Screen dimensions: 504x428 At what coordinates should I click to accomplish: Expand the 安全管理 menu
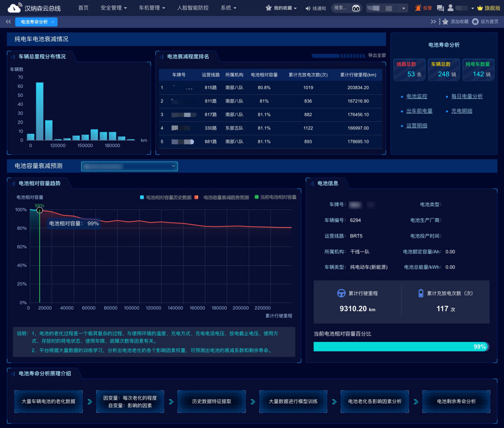click(114, 8)
